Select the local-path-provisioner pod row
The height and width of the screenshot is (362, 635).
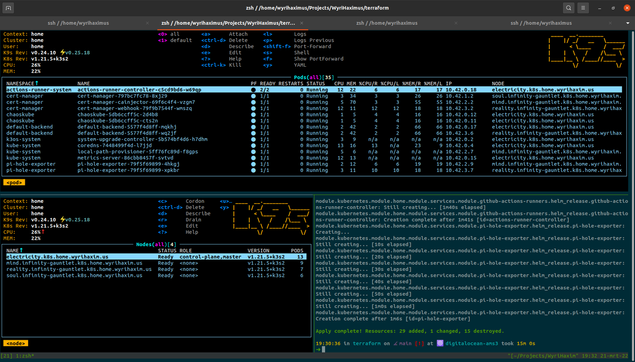click(314, 152)
